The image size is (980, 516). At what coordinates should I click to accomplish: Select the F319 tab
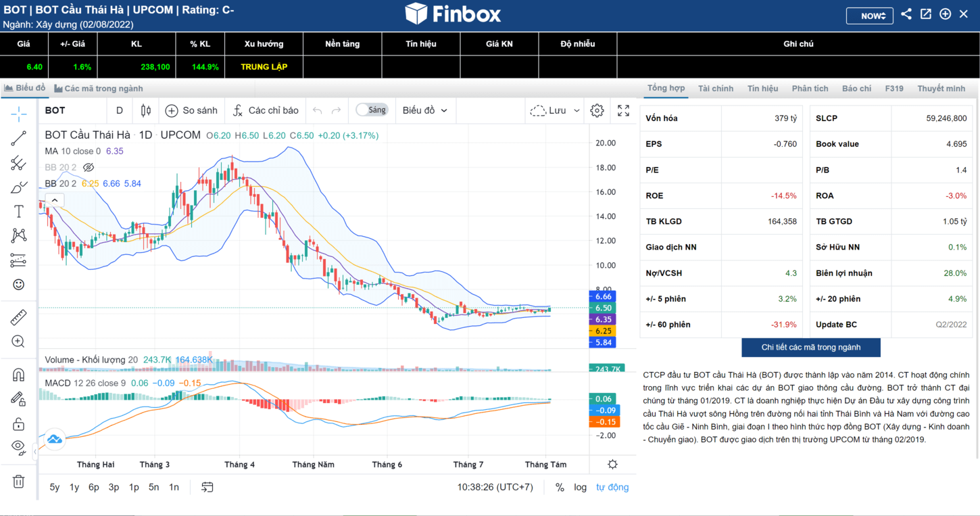tap(894, 89)
